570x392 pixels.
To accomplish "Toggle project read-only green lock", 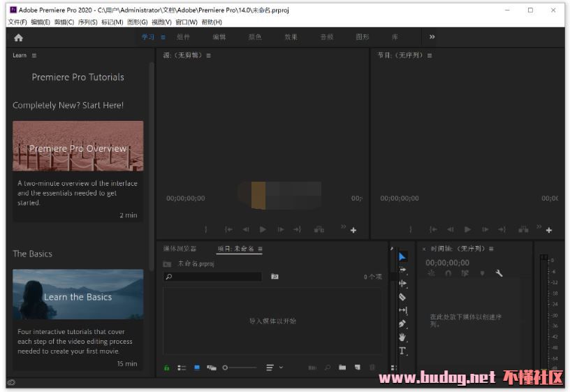I will pos(166,368).
